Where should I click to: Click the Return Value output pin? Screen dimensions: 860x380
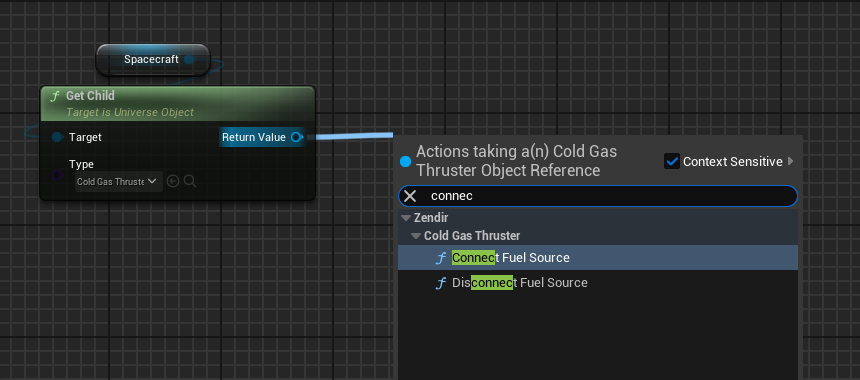click(296, 137)
